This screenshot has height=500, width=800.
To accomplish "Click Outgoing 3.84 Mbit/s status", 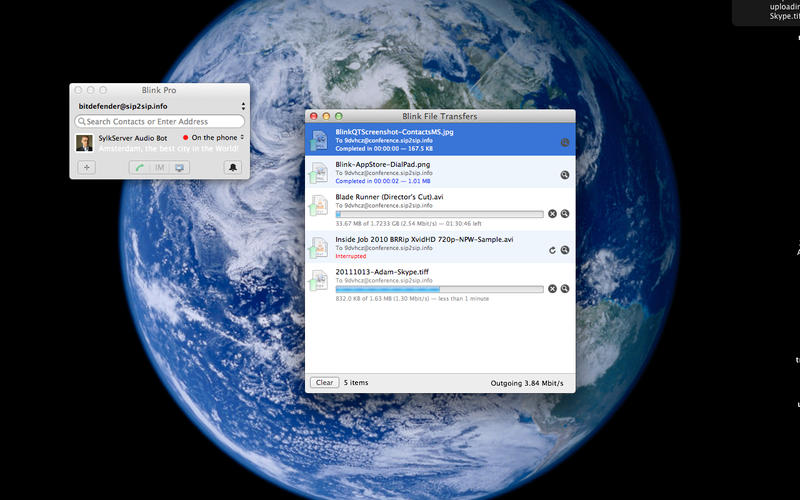I will (527, 383).
